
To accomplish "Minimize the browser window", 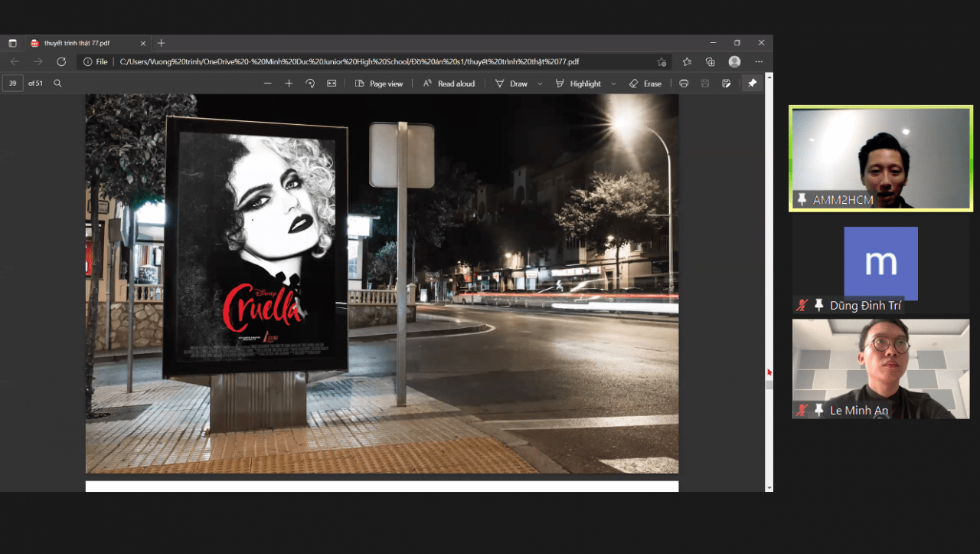I will [713, 43].
